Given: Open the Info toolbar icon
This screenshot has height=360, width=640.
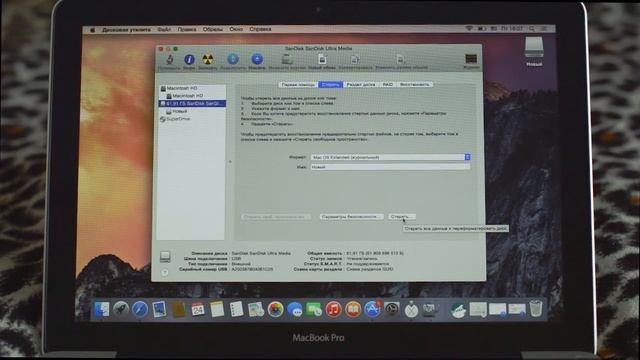Looking at the screenshot, I should [x=189, y=60].
